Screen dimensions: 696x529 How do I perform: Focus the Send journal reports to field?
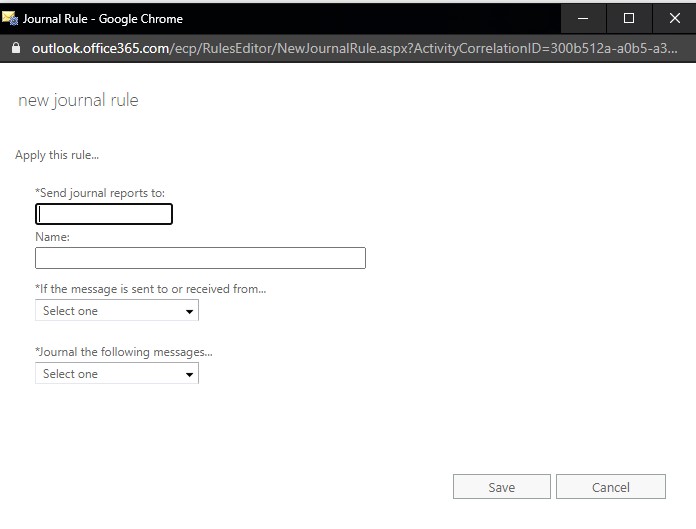(x=104, y=214)
